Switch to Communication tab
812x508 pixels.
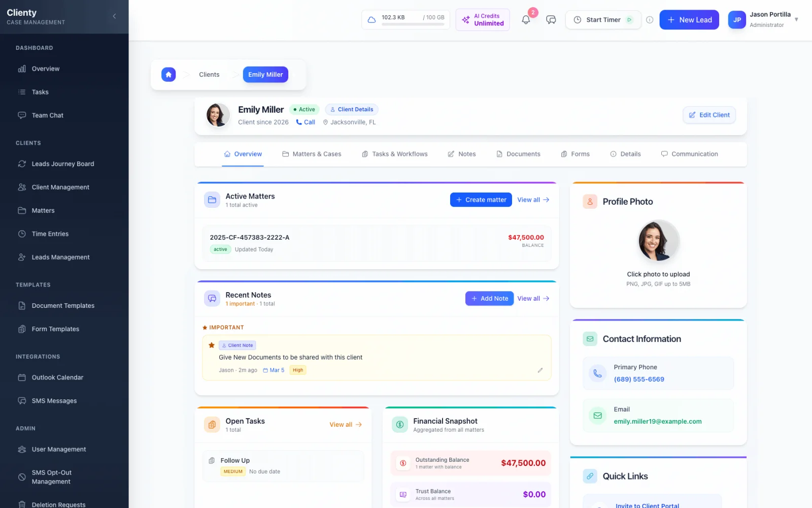pos(689,154)
